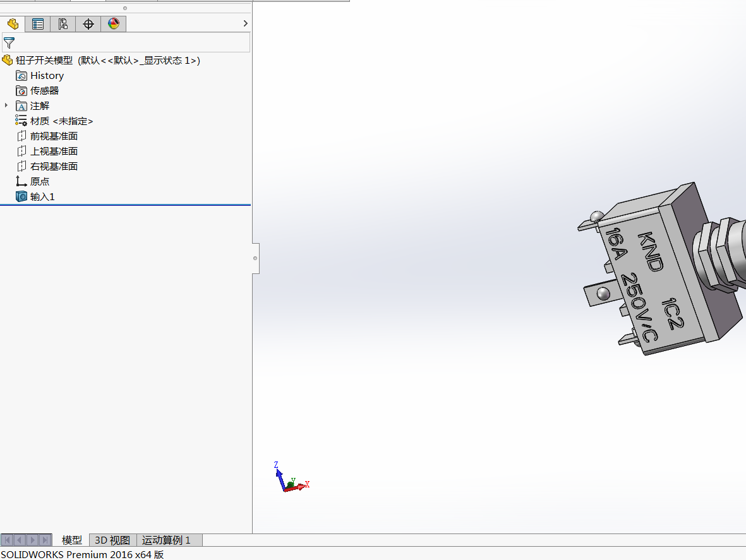Click the split handle atop feature tree

(x=125, y=8)
